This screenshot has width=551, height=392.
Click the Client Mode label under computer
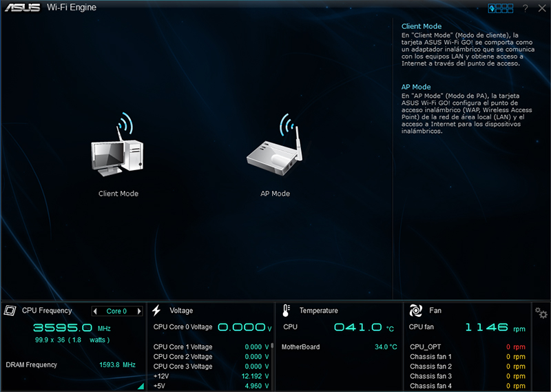pyautogui.click(x=118, y=194)
